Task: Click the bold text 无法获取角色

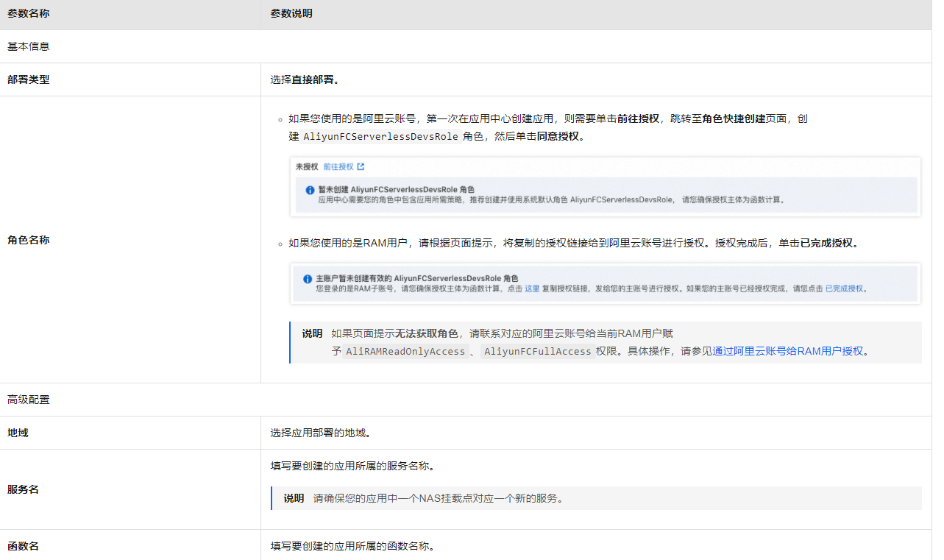Action: pos(427,333)
